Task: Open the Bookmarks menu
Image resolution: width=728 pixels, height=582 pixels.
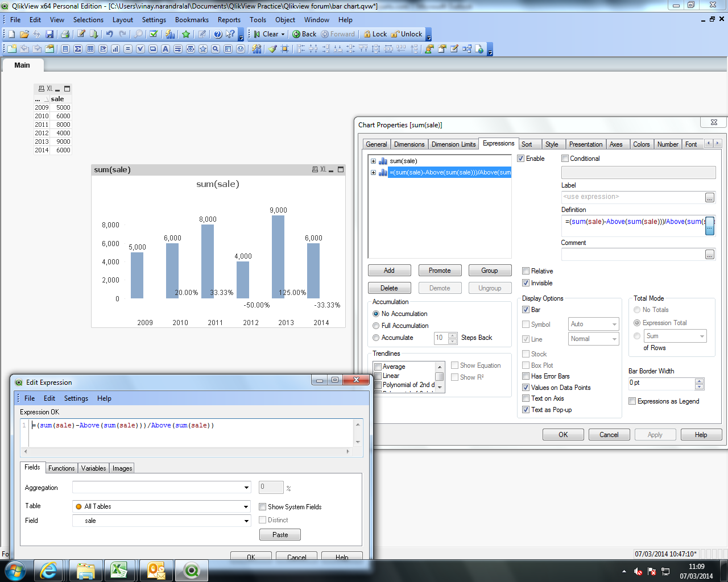Action: pyautogui.click(x=192, y=20)
